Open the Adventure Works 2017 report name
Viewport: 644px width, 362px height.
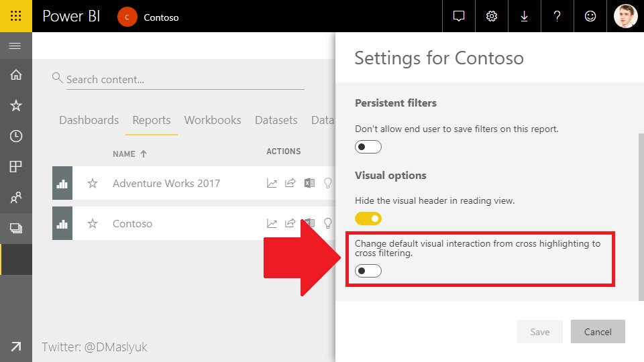pyautogui.click(x=166, y=183)
